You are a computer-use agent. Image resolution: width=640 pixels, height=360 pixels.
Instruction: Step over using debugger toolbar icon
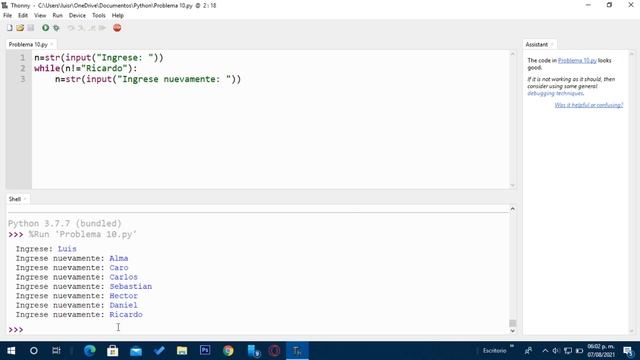point(71,28)
